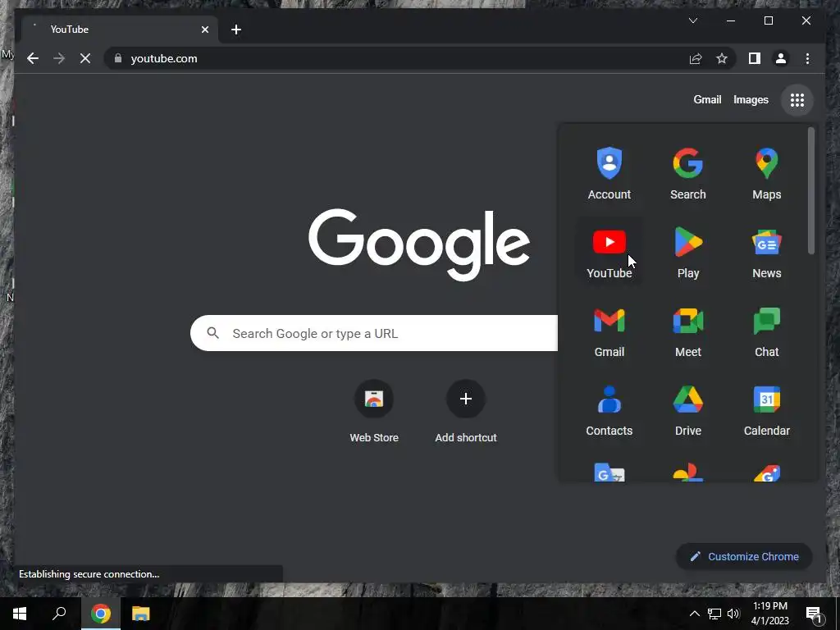Minimize the Chrome window

[x=731, y=21]
